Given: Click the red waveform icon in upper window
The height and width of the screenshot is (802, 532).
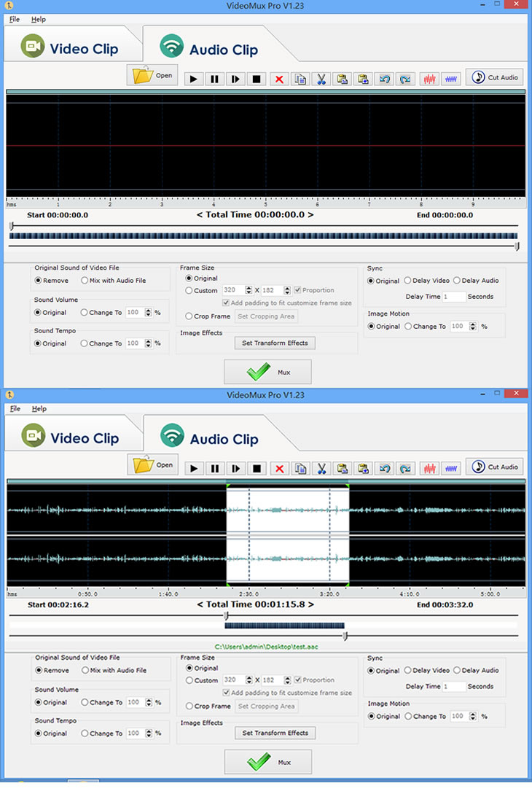Looking at the screenshot, I should (x=430, y=79).
